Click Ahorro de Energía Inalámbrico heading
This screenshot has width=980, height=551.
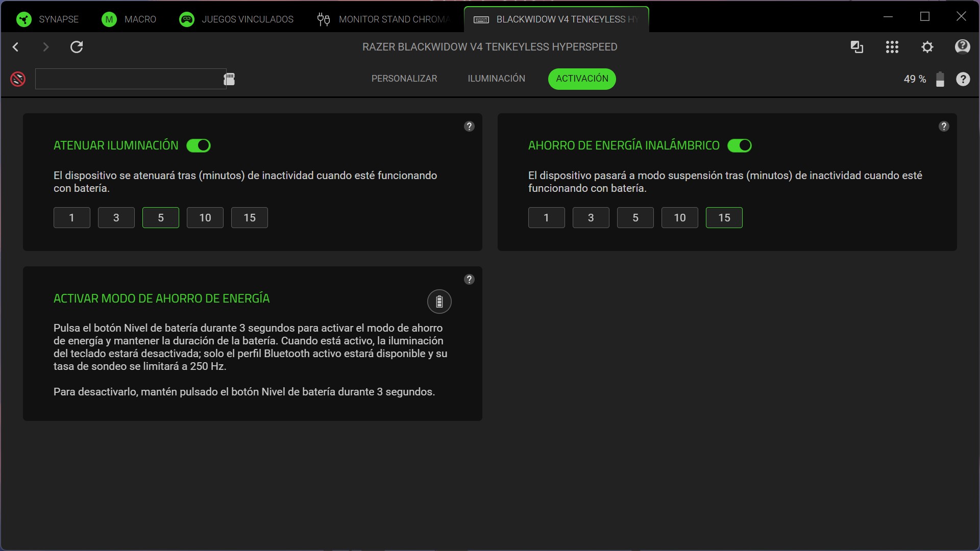coord(624,145)
